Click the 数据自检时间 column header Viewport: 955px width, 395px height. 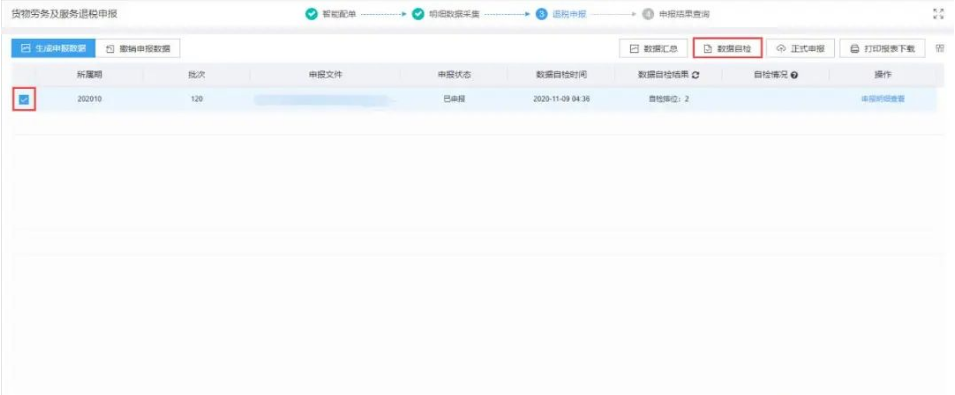[561, 75]
